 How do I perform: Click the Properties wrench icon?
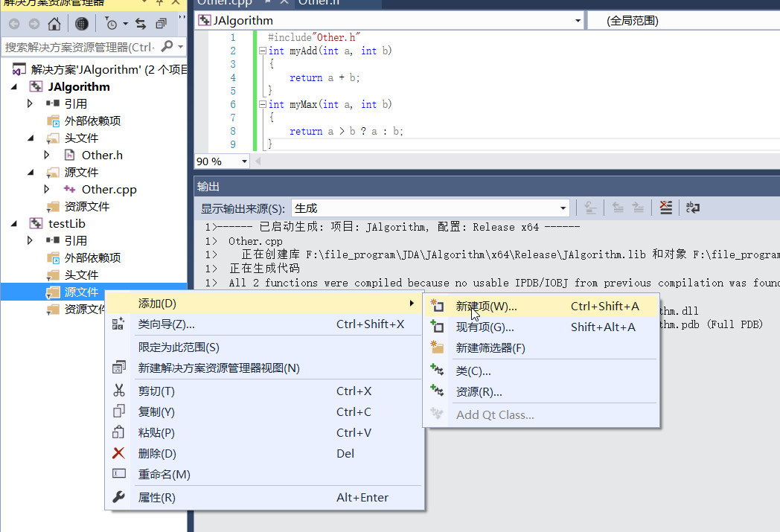[118, 497]
